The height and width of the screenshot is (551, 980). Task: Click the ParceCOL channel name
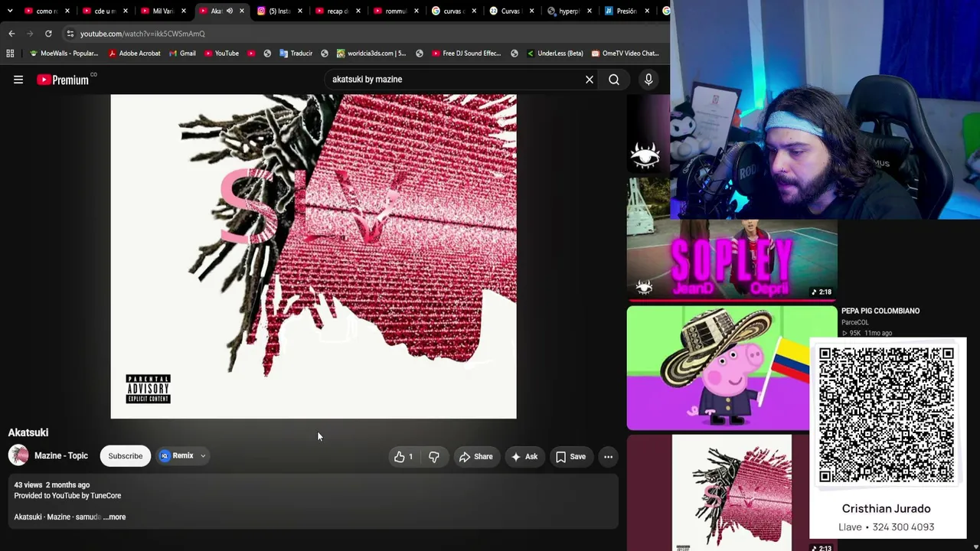tap(855, 323)
